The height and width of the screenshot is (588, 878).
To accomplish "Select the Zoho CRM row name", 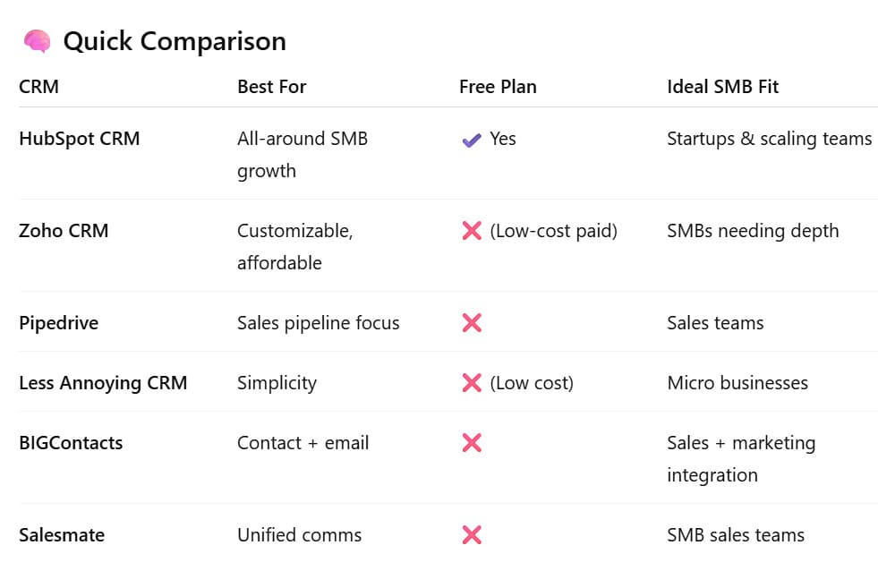I will coord(64,231).
